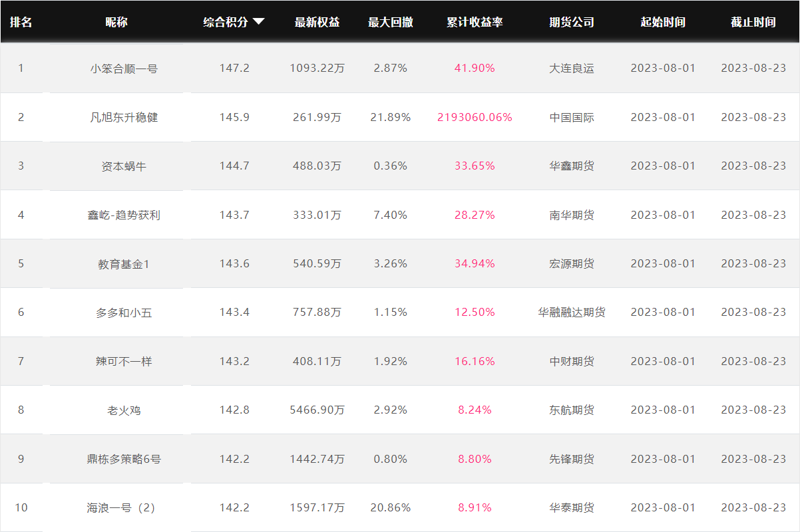The width and height of the screenshot is (800, 532).
Task: Select the 21.89% drawdown value
Action: pyautogui.click(x=391, y=117)
